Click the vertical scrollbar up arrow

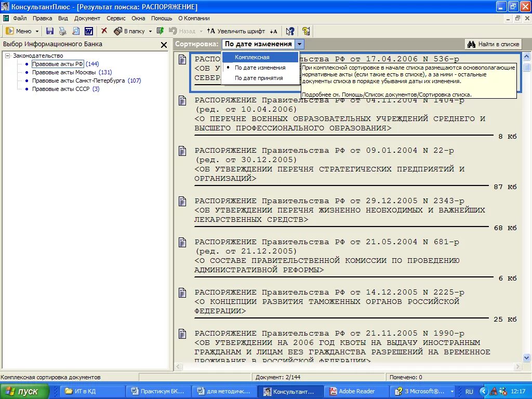(527, 56)
